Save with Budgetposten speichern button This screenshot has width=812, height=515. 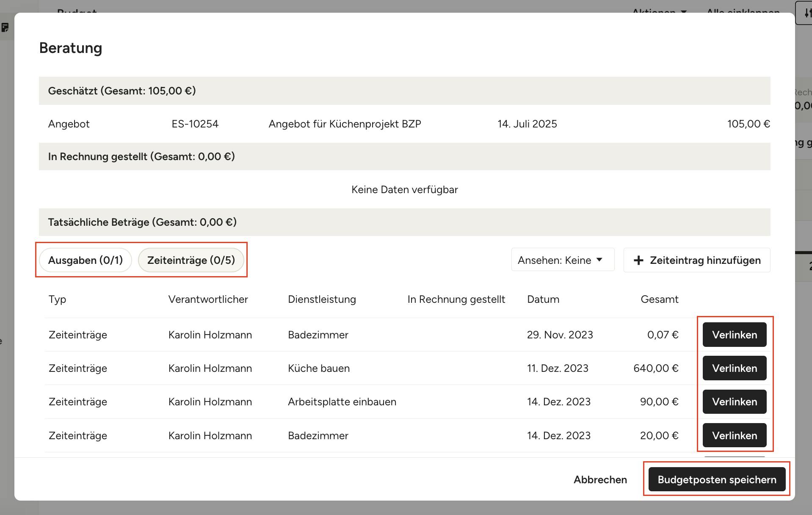pyautogui.click(x=716, y=479)
